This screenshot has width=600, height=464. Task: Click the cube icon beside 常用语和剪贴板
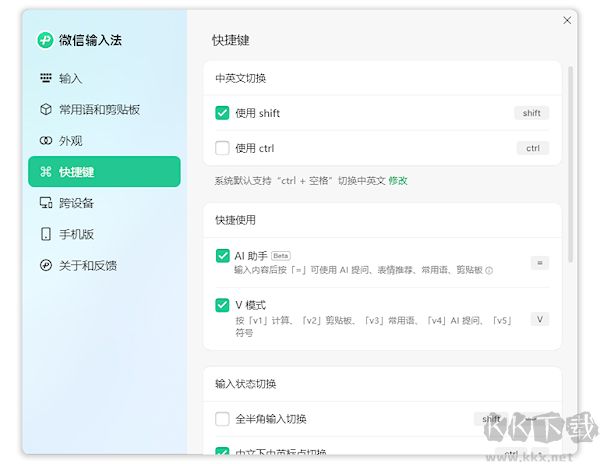pyautogui.click(x=46, y=109)
